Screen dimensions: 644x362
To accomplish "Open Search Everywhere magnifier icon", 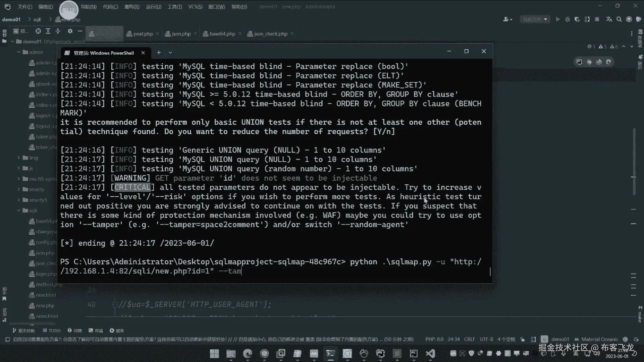I will [x=619, y=19].
